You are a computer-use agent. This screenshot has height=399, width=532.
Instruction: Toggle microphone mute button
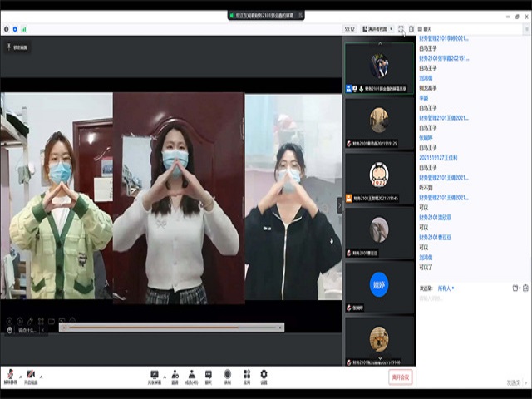pos(10,377)
